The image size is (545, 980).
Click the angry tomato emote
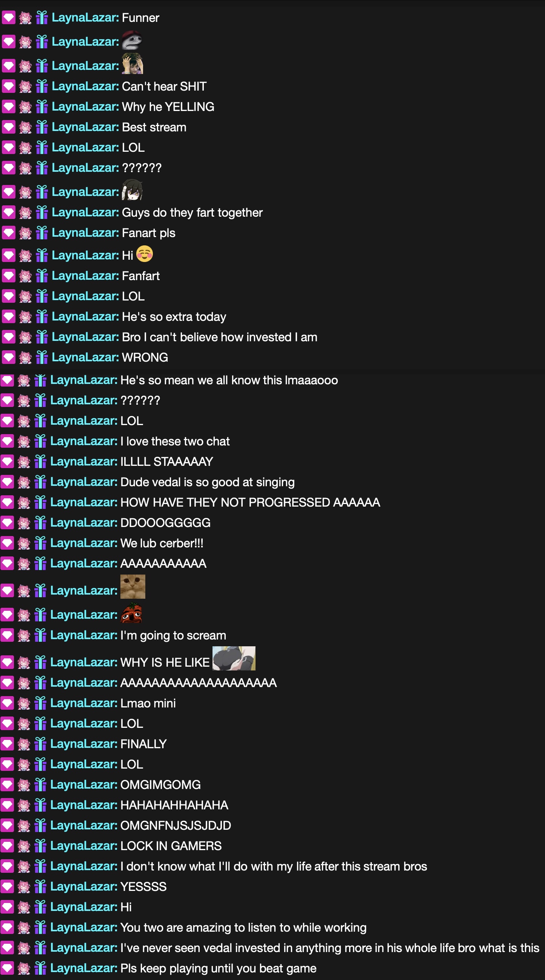[x=131, y=612]
